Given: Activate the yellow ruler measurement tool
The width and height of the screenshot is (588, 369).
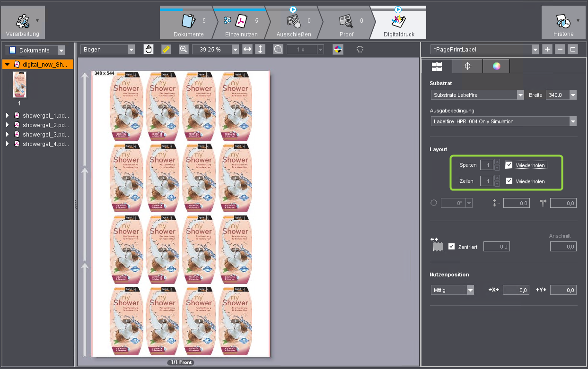Looking at the screenshot, I should [166, 49].
